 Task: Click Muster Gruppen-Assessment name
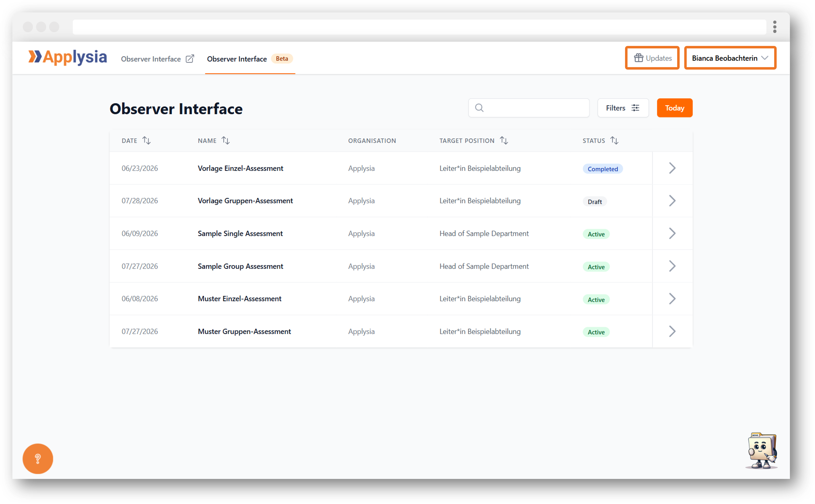point(244,331)
